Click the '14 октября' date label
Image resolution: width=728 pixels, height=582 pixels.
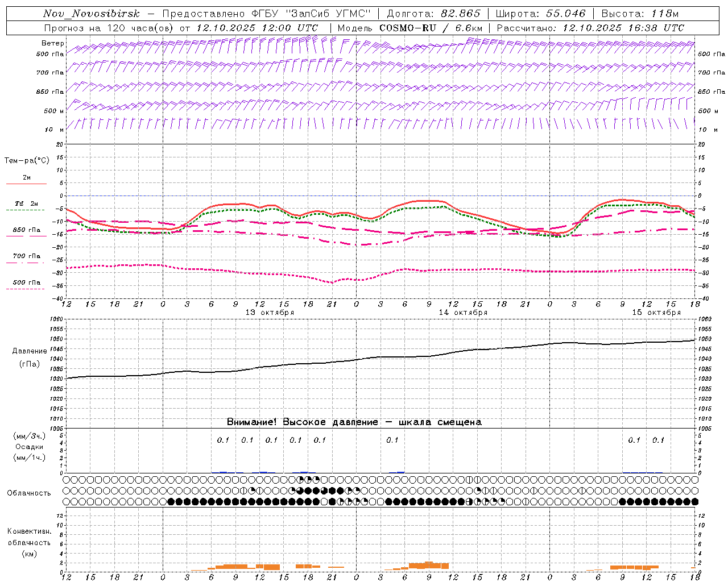463,313
